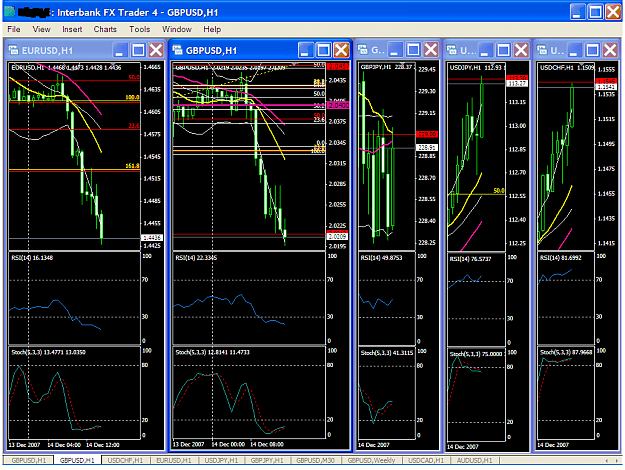
Task: Maximize the USDJPY chart window
Action: click(503, 50)
